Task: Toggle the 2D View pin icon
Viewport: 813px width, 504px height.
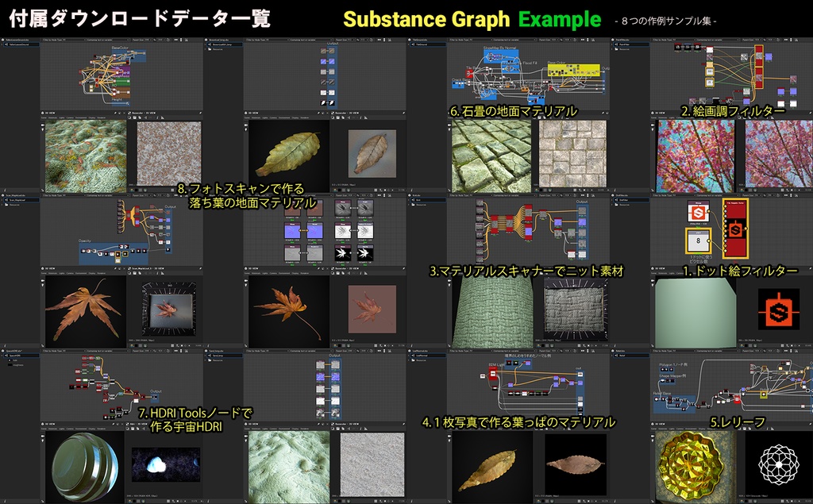Action: 200,113
